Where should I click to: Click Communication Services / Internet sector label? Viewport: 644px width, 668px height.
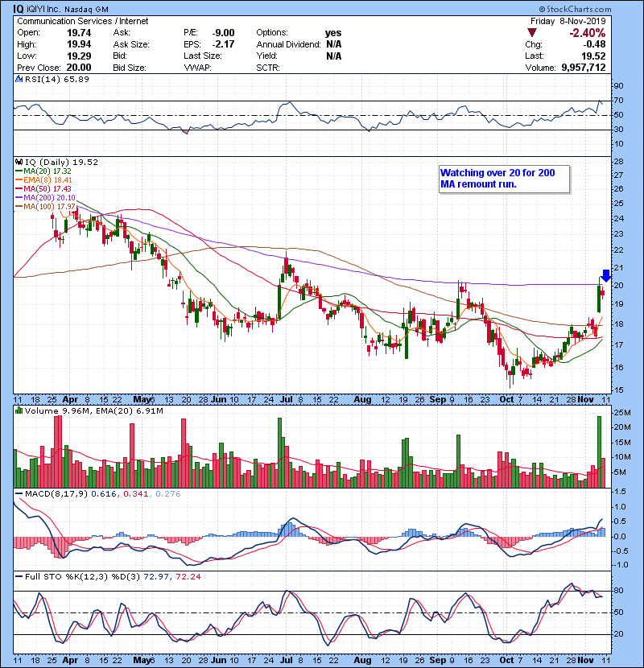pos(83,21)
